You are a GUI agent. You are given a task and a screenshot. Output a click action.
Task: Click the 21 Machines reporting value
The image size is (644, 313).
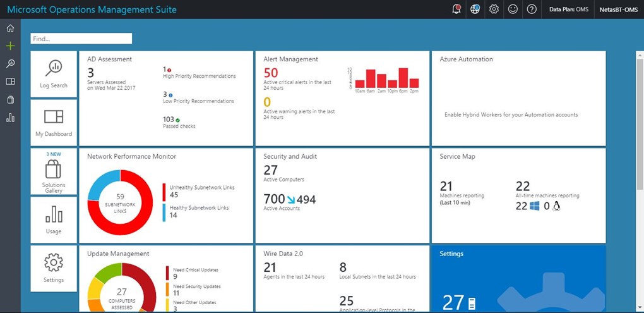446,186
